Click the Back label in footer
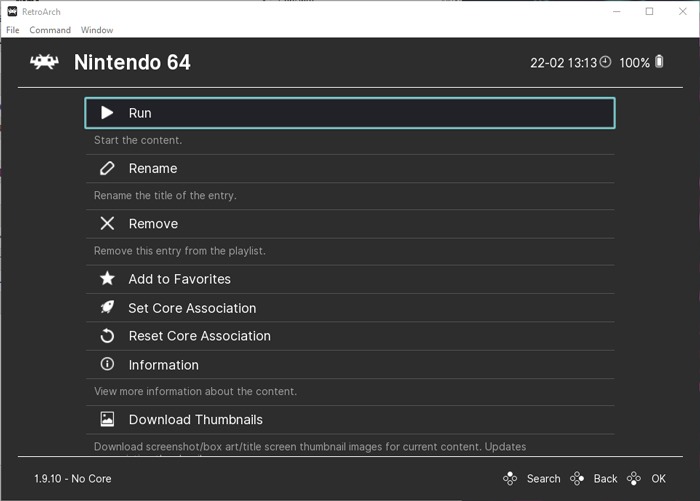700x501 pixels. (605, 478)
